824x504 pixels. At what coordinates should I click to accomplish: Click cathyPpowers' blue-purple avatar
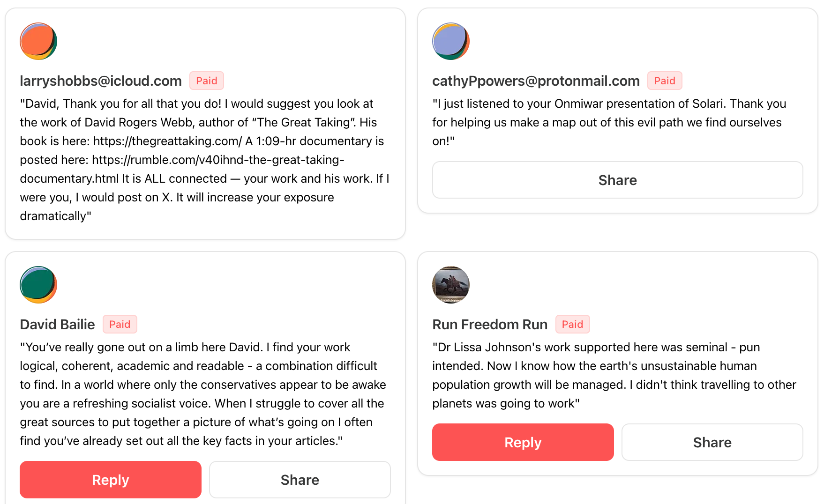coord(451,41)
